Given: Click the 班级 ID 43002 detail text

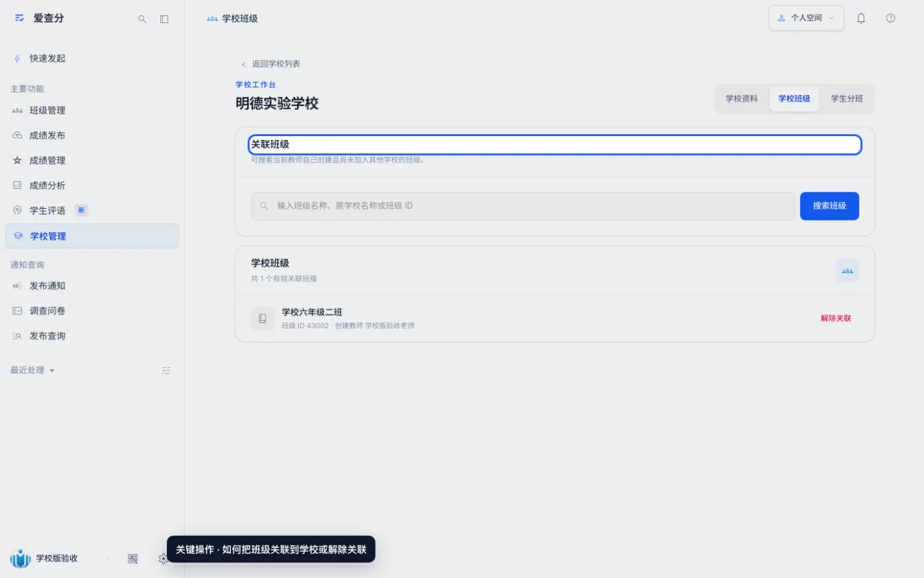Looking at the screenshot, I should tap(305, 326).
